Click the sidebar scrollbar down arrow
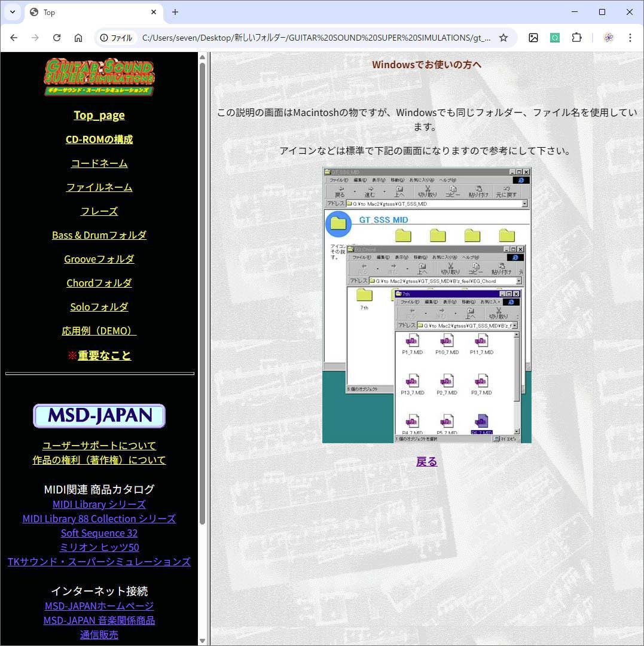 click(202, 641)
